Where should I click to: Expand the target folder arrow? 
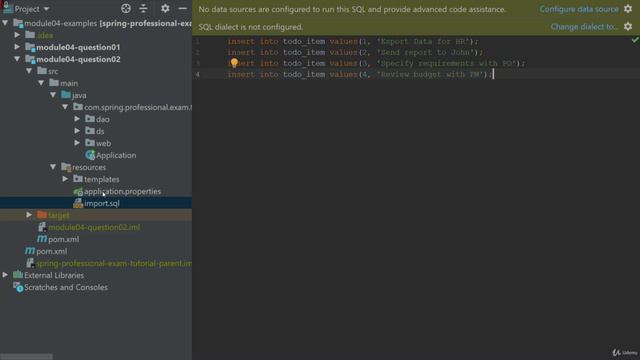[29, 215]
